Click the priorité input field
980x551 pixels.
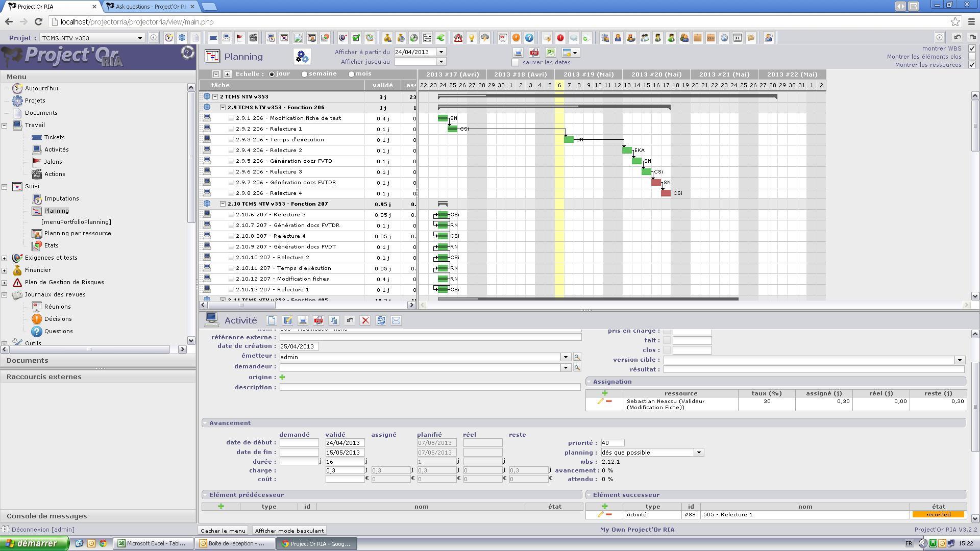(612, 443)
